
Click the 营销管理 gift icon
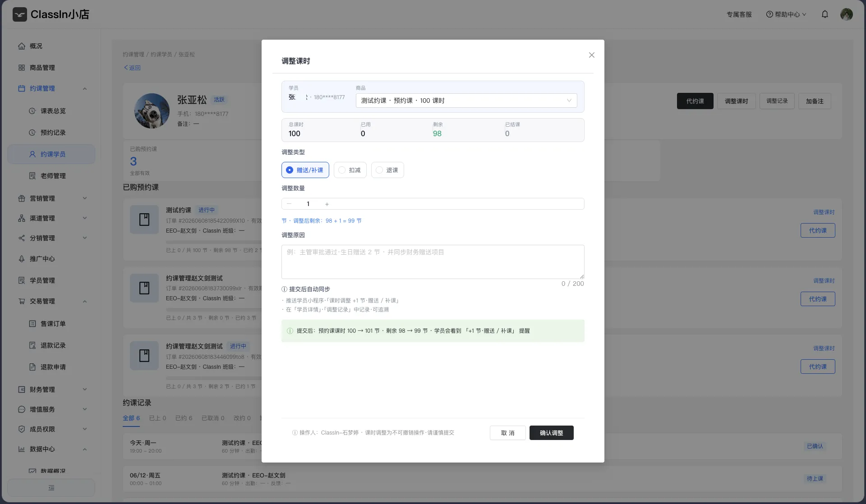(x=22, y=198)
